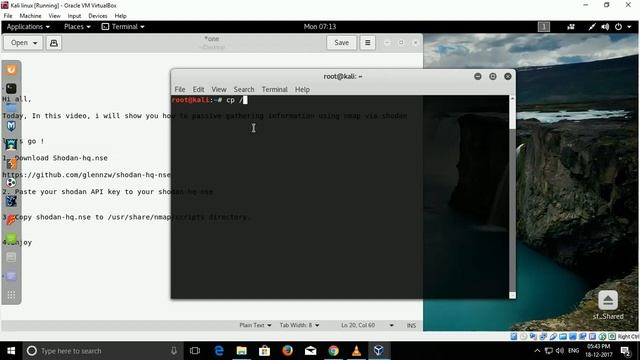640x360 pixels.
Task: Click the terminal window vertical scrollbar
Action: pyautogui.click(x=512, y=197)
